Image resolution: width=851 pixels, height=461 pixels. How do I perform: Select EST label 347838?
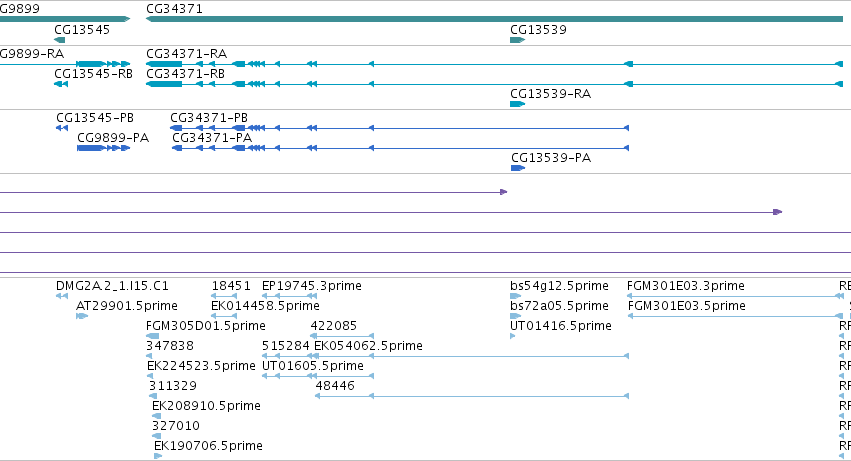point(170,346)
